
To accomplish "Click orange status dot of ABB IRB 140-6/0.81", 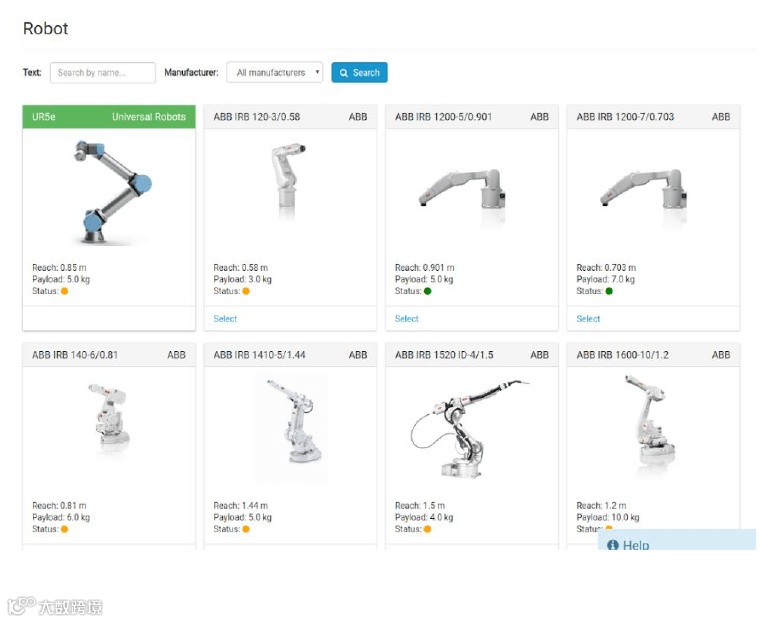I will (64, 529).
